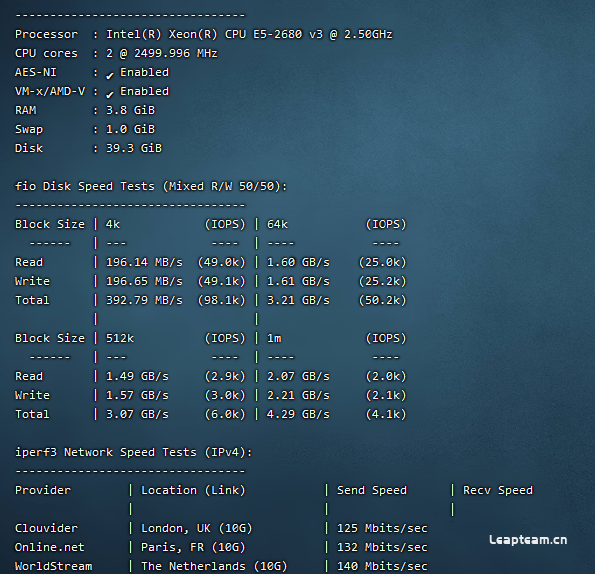The image size is (595, 574).
Task: Click the London, UK (10G) location
Action: [x=197, y=528]
